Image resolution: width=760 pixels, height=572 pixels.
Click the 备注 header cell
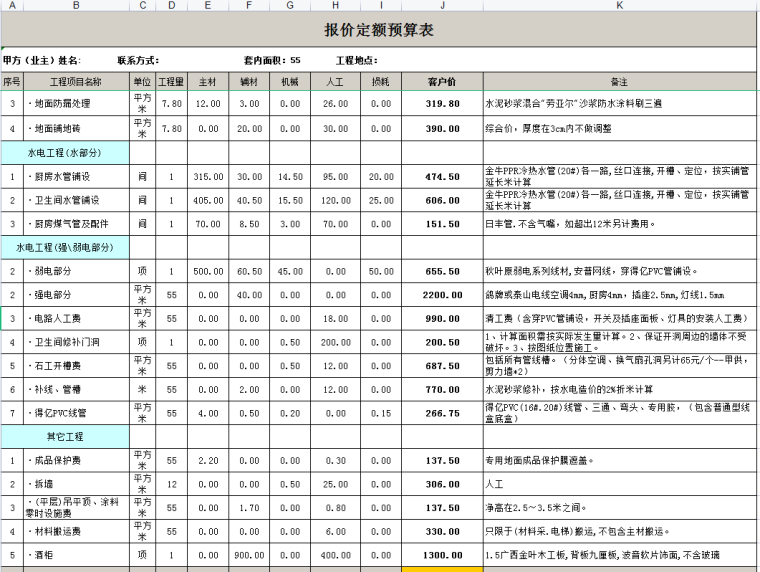click(x=619, y=82)
